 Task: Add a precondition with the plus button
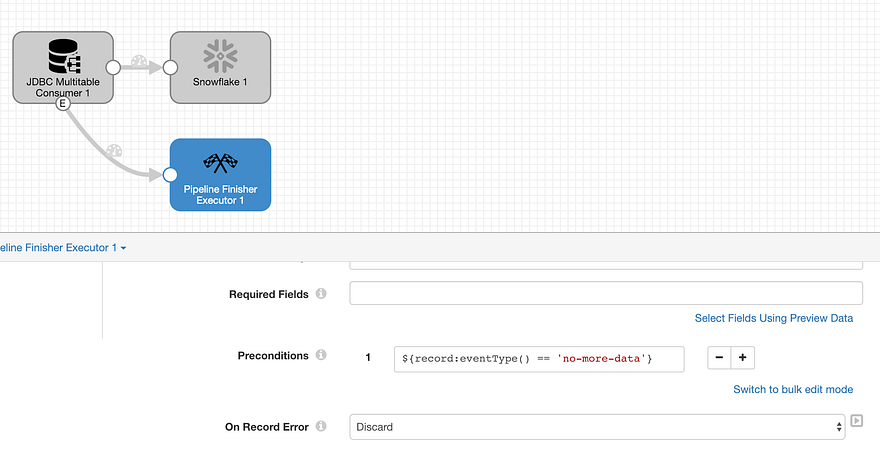point(742,357)
